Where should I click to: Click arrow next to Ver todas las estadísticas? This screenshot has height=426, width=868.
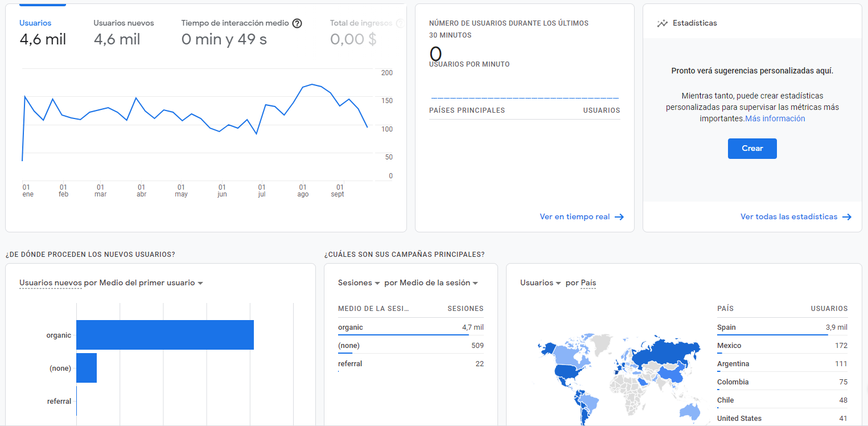tap(847, 217)
